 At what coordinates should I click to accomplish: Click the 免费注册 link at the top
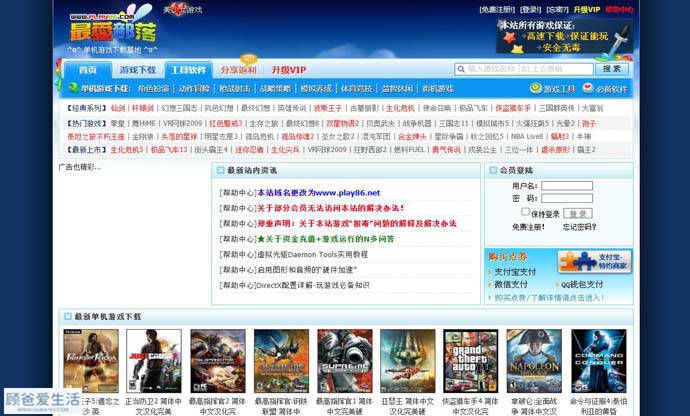497,9
